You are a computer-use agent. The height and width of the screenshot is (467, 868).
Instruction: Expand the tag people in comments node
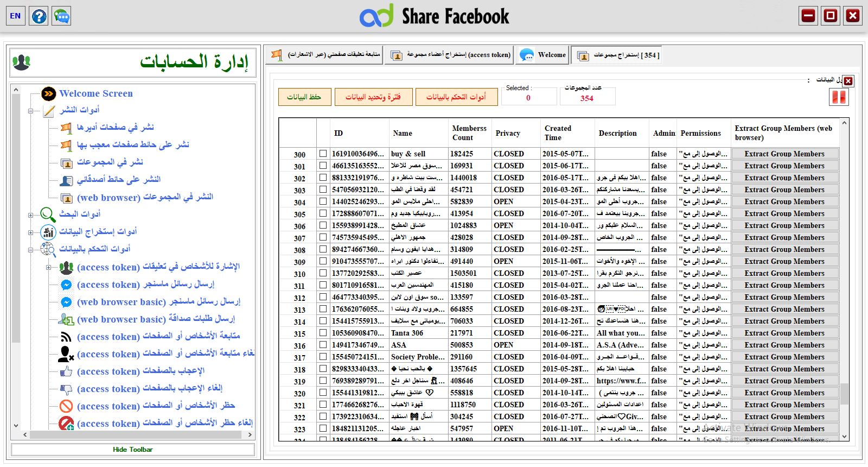click(x=48, y=267)
